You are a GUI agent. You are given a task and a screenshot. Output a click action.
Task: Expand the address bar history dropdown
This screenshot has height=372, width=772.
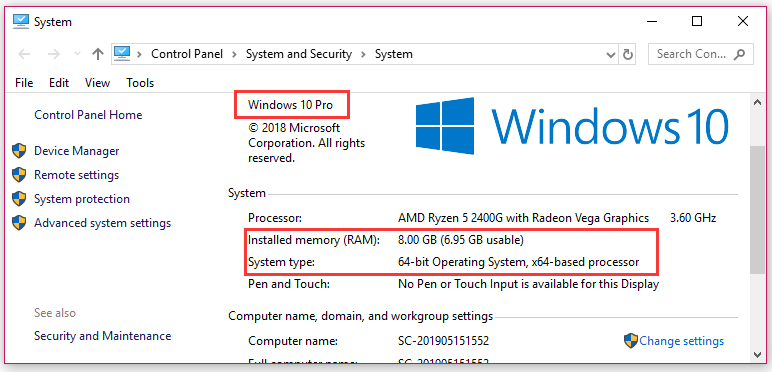(x=611, y=54)
